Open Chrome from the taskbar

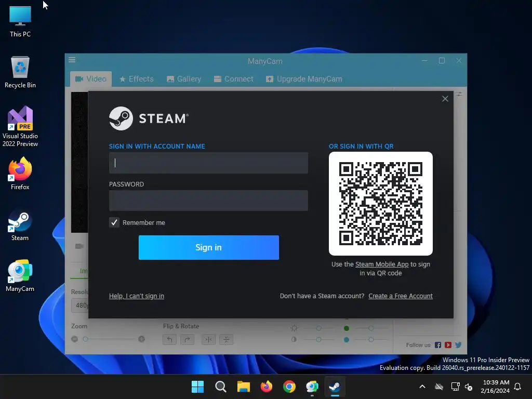point(289,387)
